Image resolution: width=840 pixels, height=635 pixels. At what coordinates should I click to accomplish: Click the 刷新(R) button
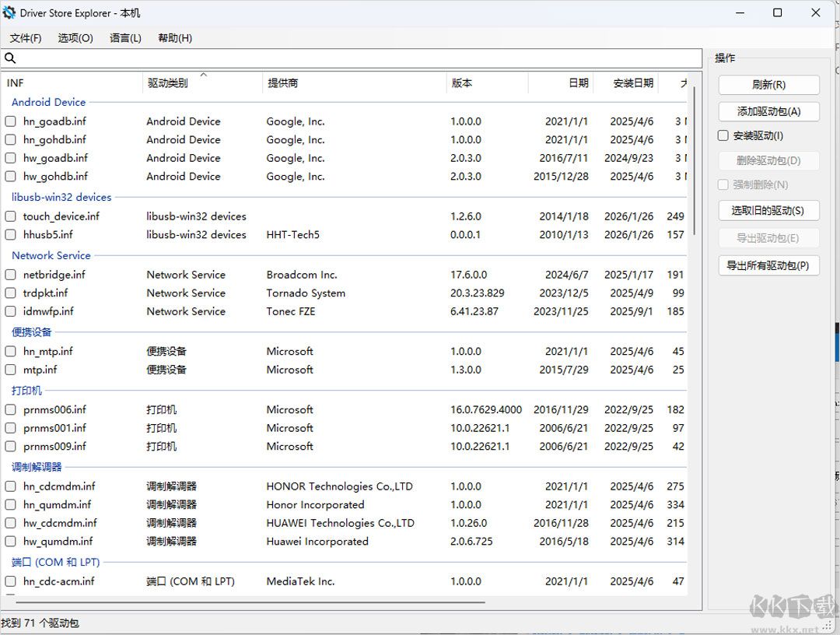click(x=768, y=85)
